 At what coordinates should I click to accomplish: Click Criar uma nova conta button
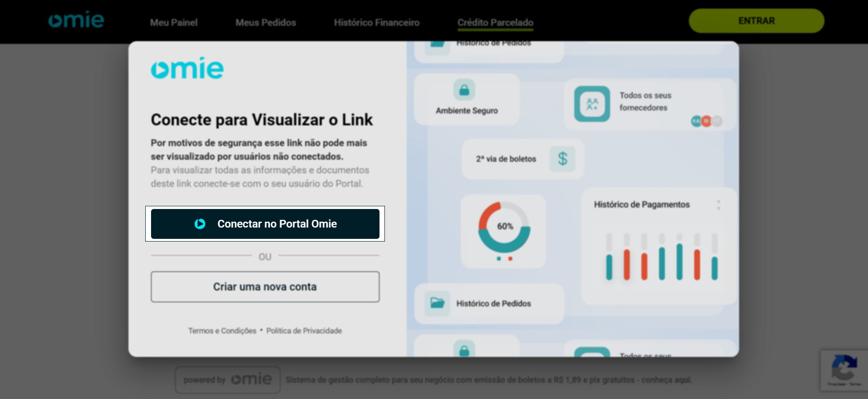[x=265, y=287]
